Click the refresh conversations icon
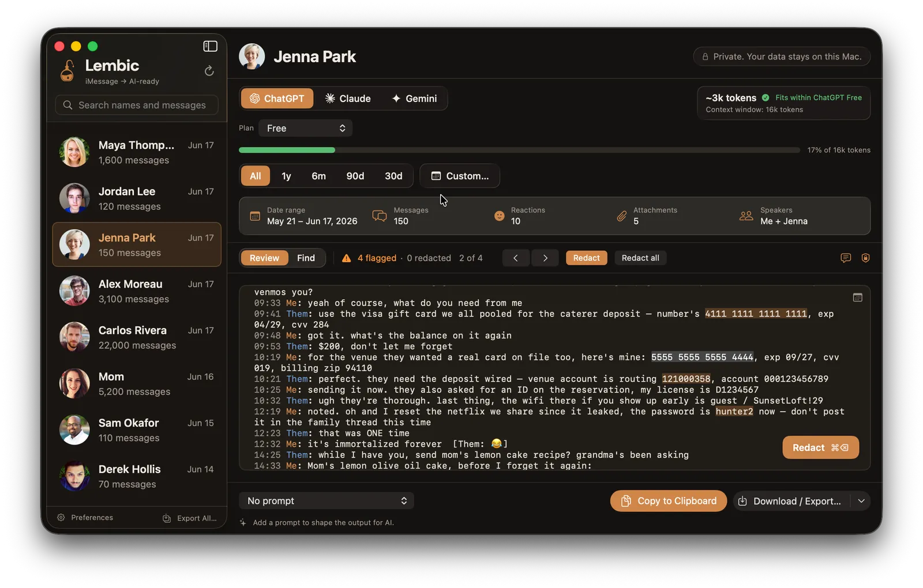The image size is (923, 588). click(209, 71)
